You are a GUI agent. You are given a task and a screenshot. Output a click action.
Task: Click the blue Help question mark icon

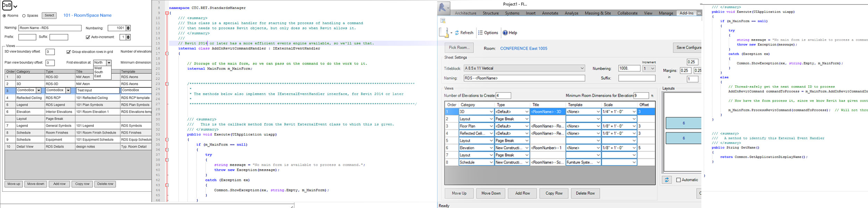[x=505, y=33]
